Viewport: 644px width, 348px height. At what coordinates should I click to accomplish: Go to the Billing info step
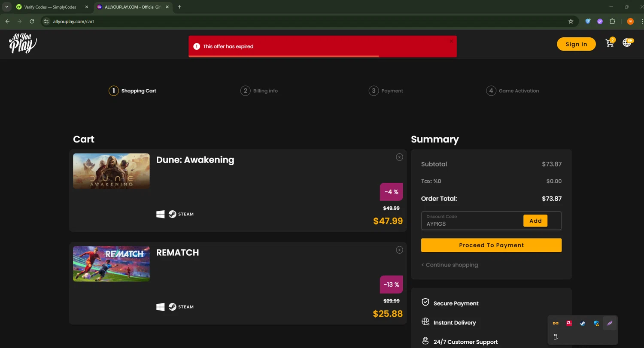point(259,91)
